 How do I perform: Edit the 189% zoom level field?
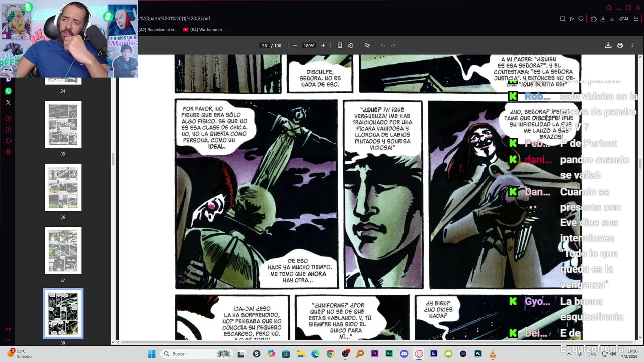click(309, 46)
